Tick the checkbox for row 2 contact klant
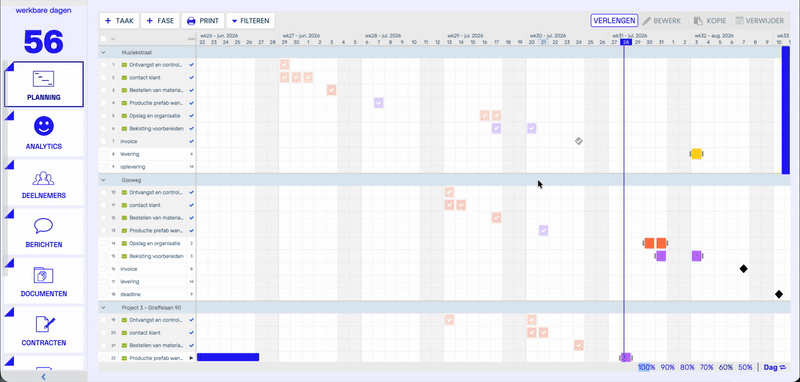Screen dimensions: 800x382 coord(104,78)
